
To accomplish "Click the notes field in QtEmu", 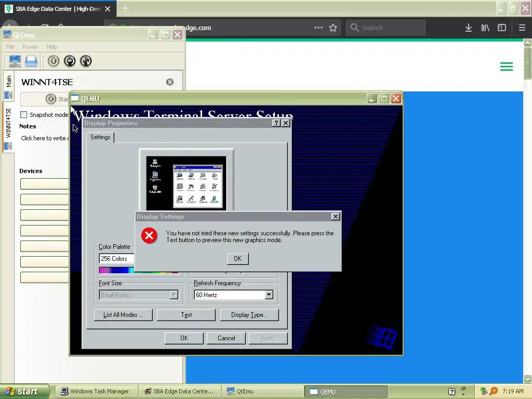I will click(45, 138).
